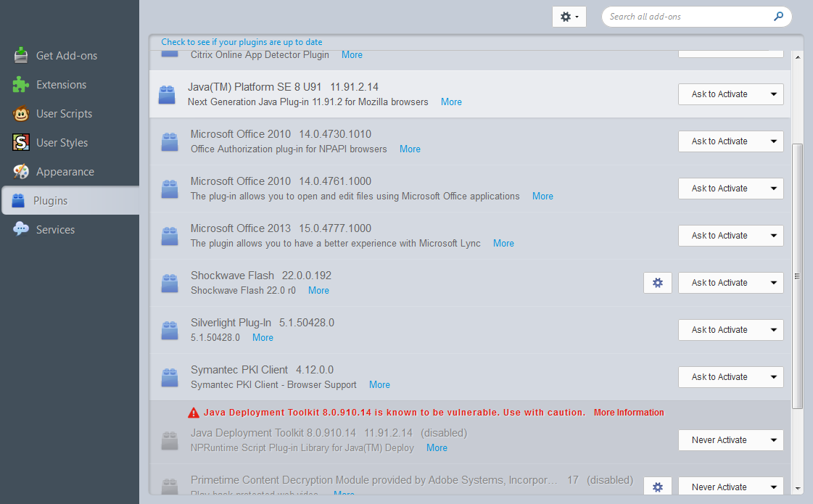Click Check to see if plugins are up to date

[242, 42]
